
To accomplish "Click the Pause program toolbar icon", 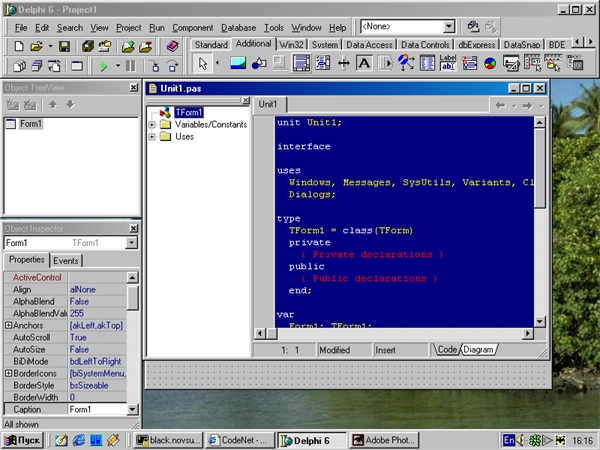I will tap(131, 66).
